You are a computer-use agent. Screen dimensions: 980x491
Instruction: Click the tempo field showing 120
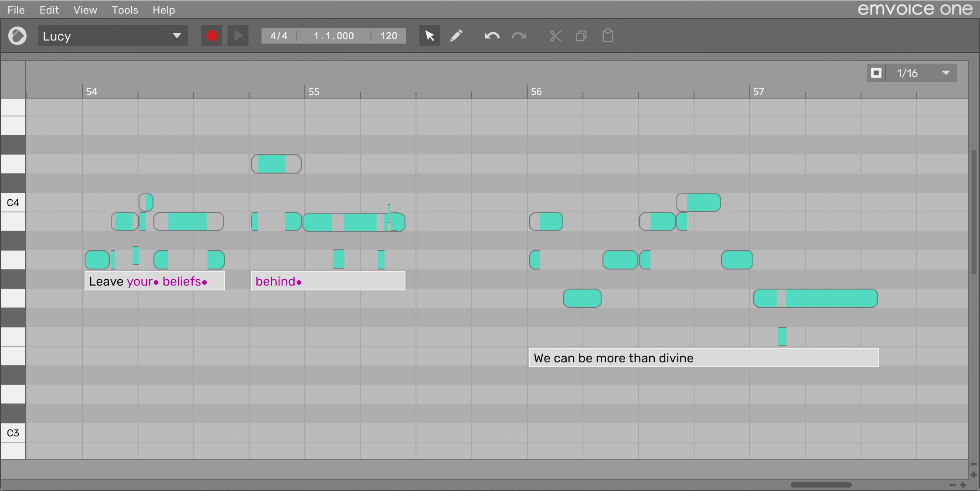[388, 36]
